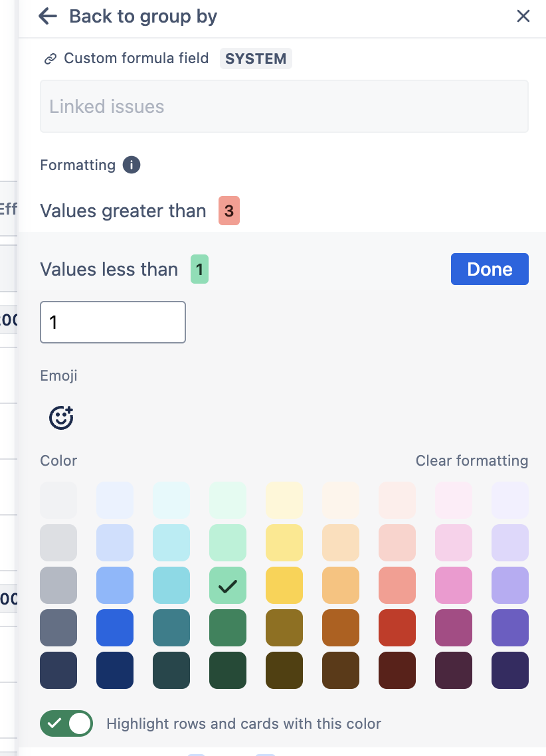Click the checkmark on the selected green swatch
546x756 pixels.
(227, 585)
